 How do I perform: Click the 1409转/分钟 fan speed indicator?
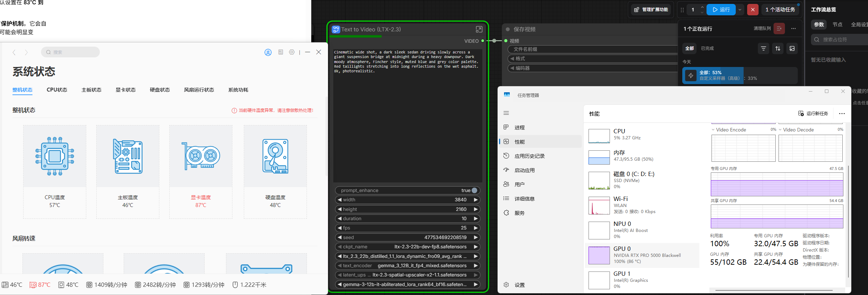[x=107, y=285]
